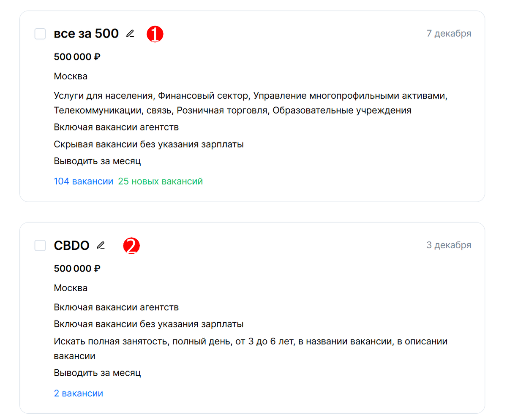Click the red marker '2' on the second card
The width and height of the screenshot is (507, 420).
(132, 246)
